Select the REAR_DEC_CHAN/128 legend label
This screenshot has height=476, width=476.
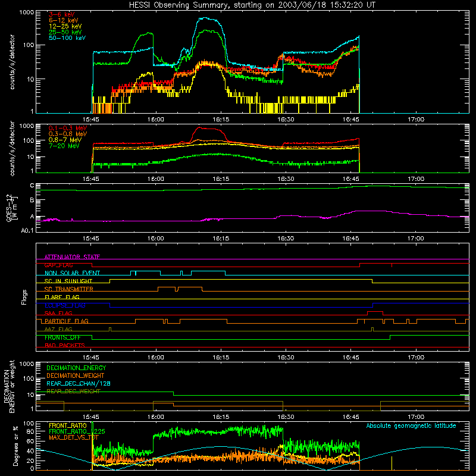79,383
